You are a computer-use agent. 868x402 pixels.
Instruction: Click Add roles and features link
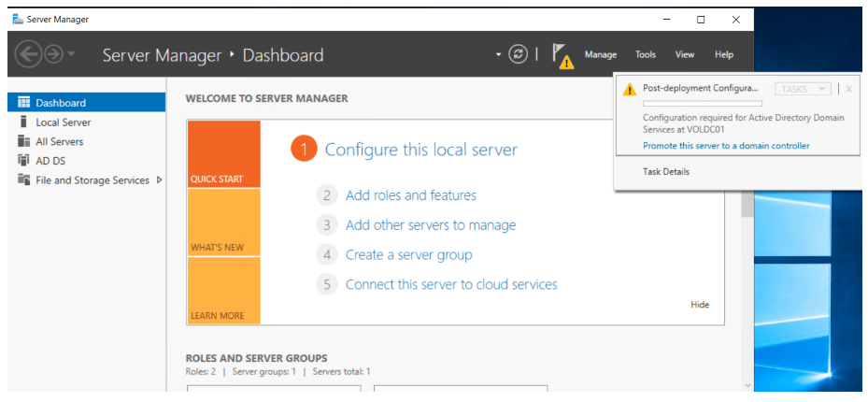tap(410, 195)
